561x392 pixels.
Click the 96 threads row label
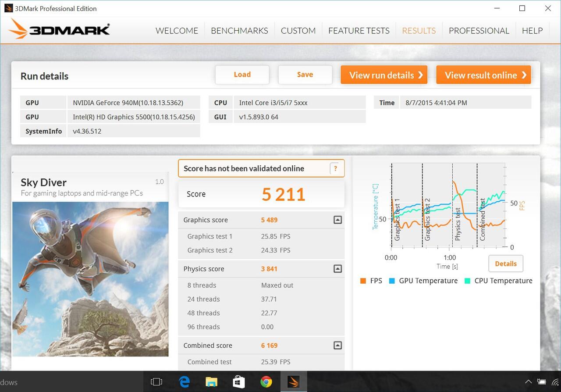203,327
